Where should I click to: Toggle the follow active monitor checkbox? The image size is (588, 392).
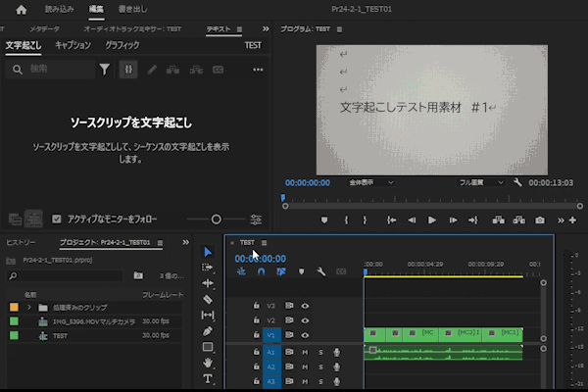point(57,220)
